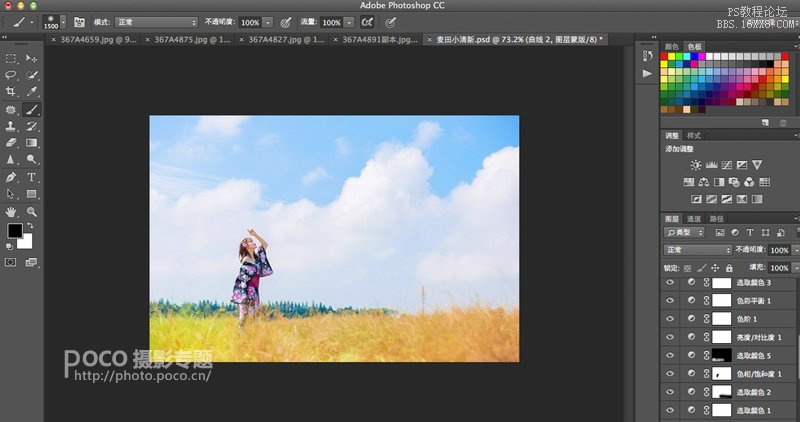Add a Color Balance adjustment (scales icon)
This screenshot has width=800, height=422.
point(704,182)
